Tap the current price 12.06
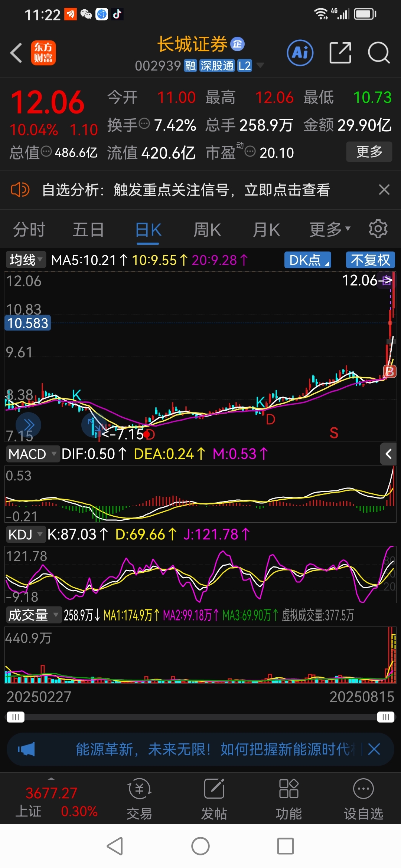 48,102
